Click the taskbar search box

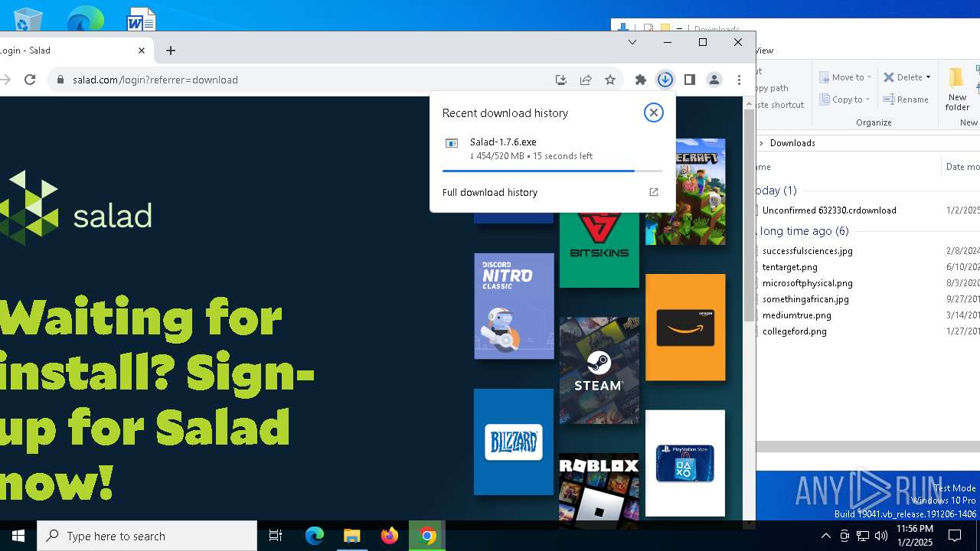click(147, 536)
